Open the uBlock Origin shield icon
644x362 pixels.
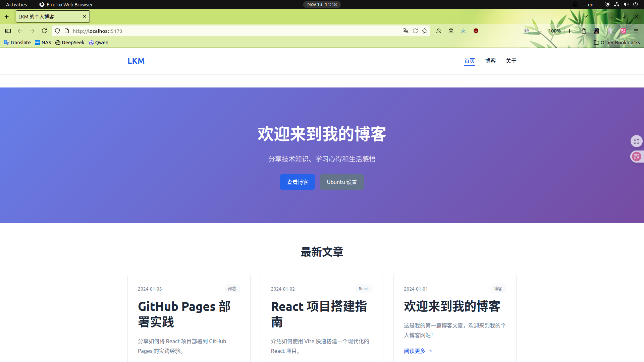pyautogui.click(x=476, y=31)
